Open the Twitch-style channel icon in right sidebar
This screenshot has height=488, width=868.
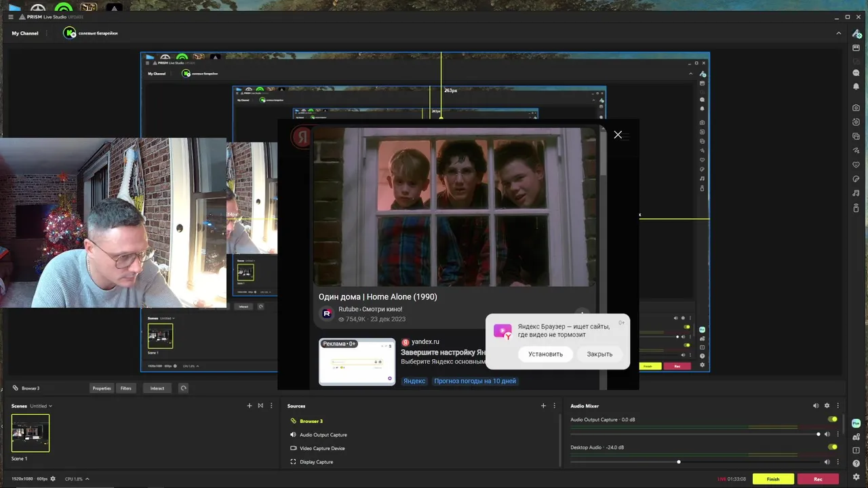[x=856, y=48]
